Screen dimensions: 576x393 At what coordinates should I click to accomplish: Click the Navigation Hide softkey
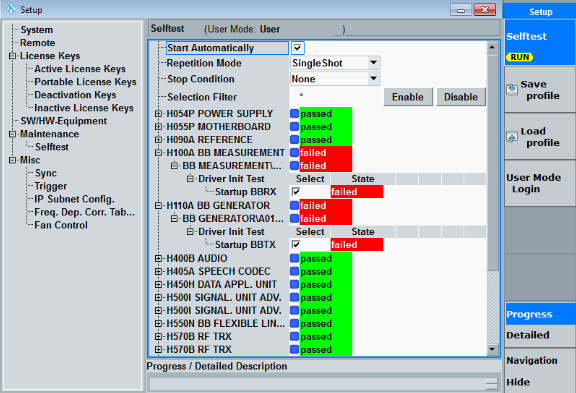539,371
